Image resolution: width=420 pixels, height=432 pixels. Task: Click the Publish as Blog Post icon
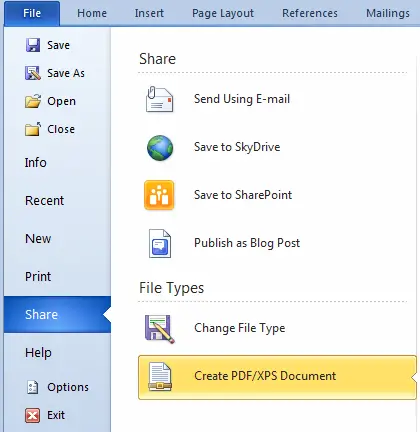160,243
